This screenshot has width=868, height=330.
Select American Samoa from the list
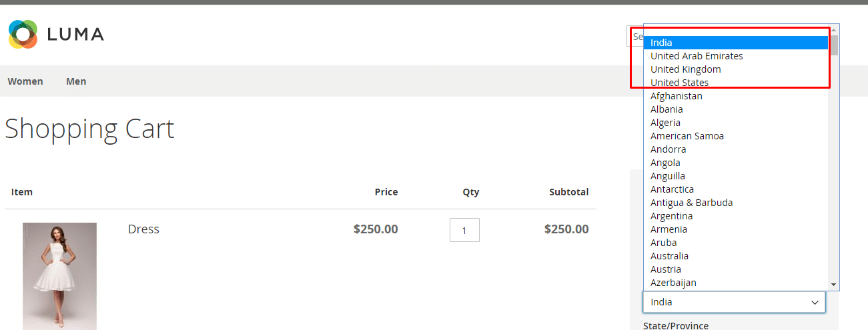pos(687,136)
